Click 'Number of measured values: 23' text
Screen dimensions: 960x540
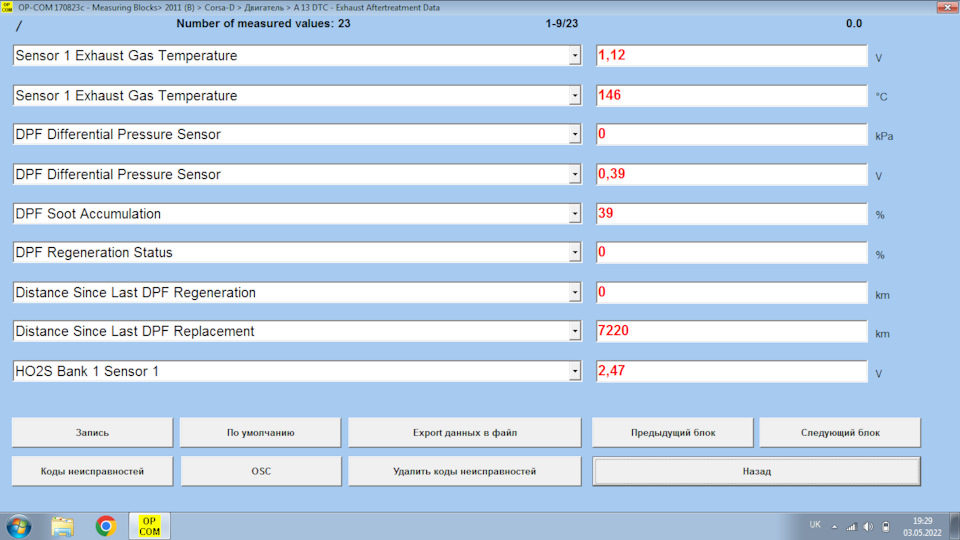[x=263, y=23]
